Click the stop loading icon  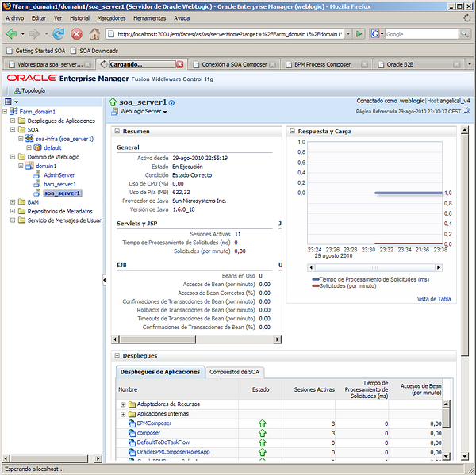coord(76,34)
